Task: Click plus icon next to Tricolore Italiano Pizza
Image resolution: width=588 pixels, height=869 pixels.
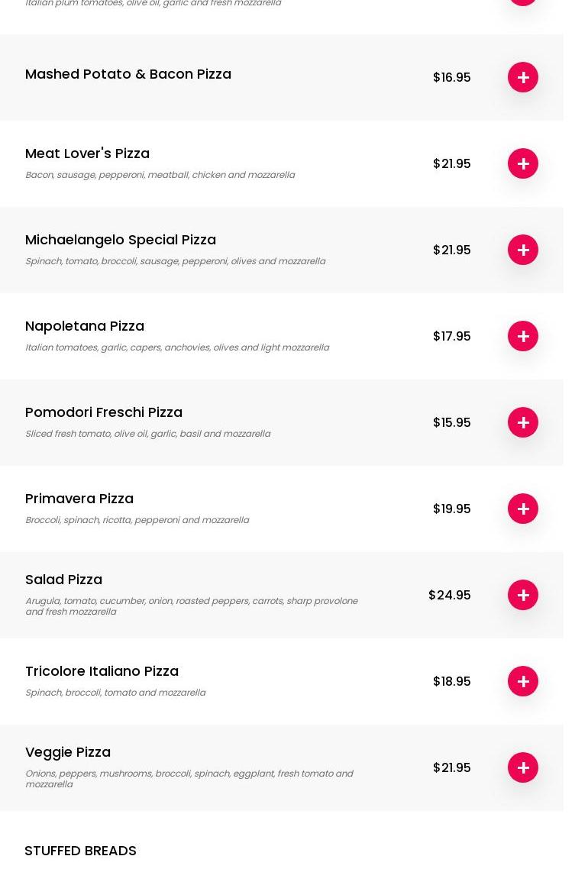Action: 523,681
